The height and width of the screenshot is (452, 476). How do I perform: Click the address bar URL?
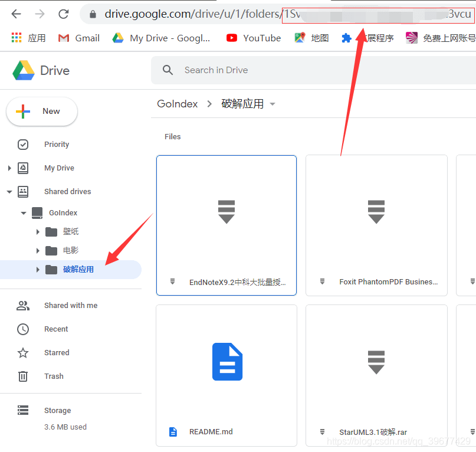click(x=288, y=14)
